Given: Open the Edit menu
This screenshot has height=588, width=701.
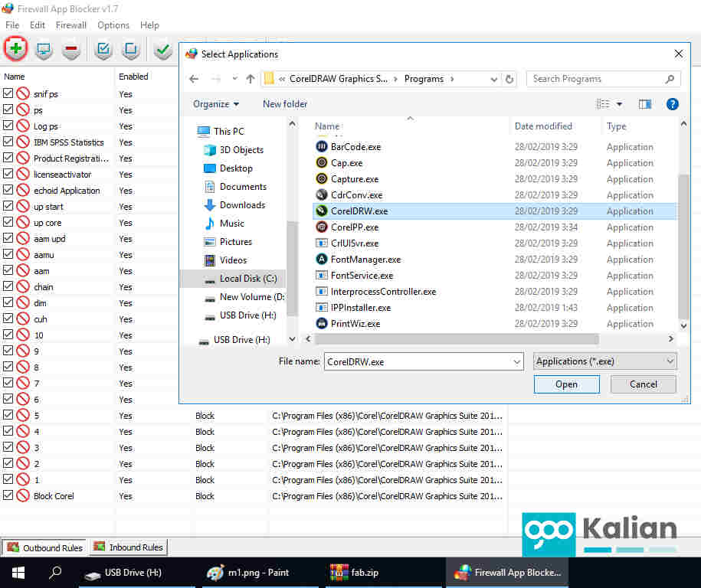Looking at the screenshot, I should click(x=37, y=25).
